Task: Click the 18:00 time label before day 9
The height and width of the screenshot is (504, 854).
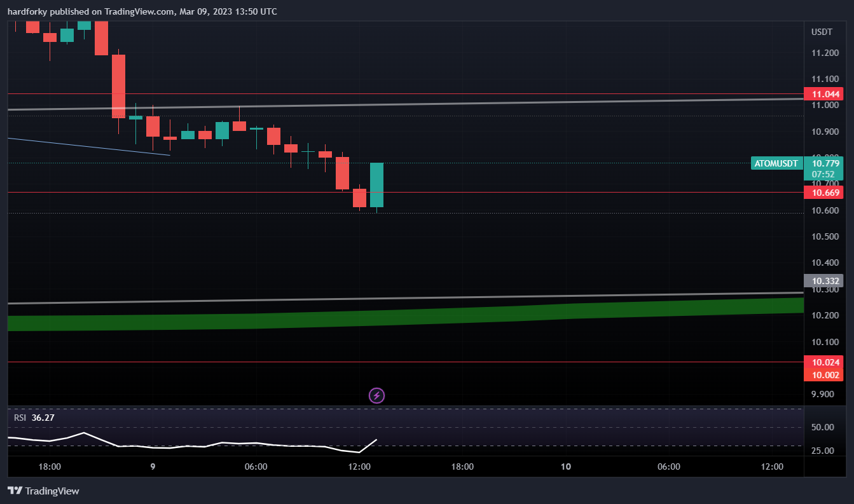Action: [50, 467]
